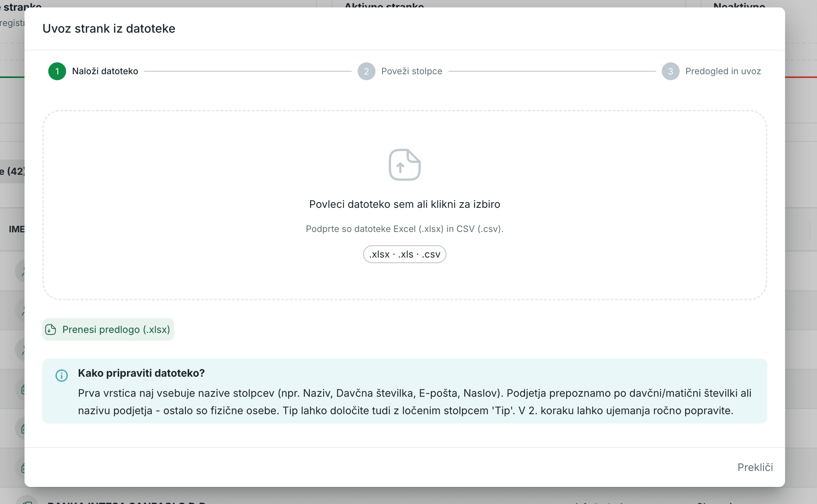Select step 3 Predogled in uvoz
This screenshot has width=817, height=504.
coord(711,71)
